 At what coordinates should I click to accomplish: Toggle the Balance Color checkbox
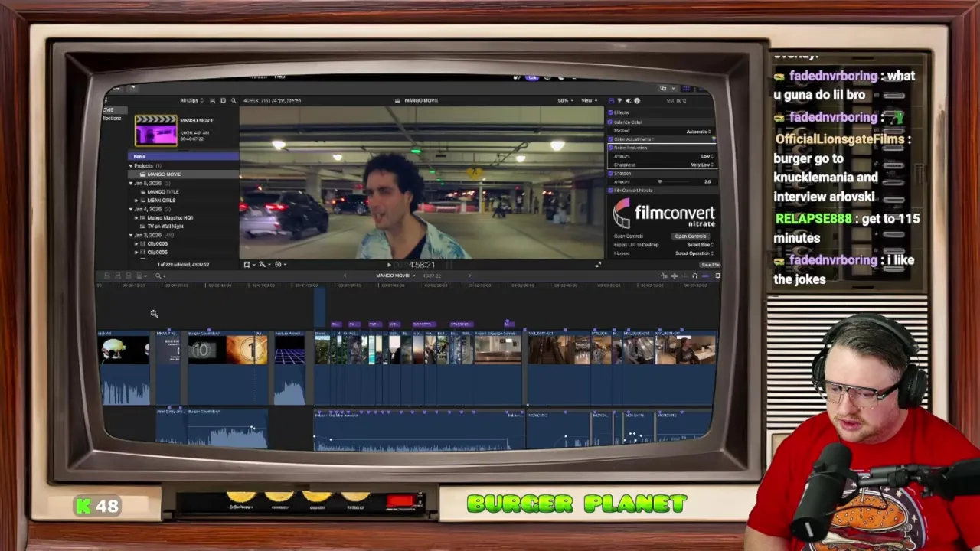click(x=610, y=122)
